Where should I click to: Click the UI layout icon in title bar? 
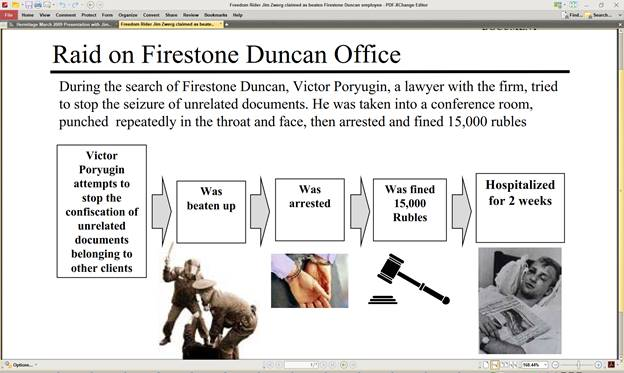[558, 5]
